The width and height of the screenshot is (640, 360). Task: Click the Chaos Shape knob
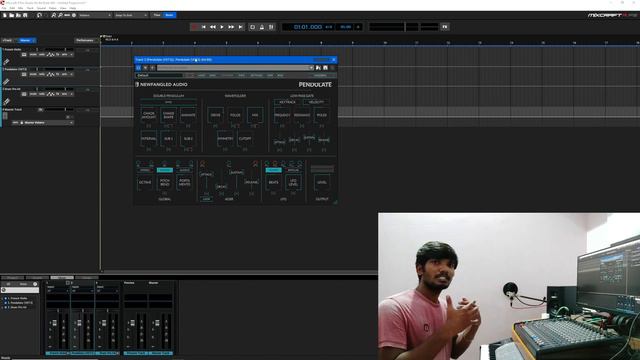[x=168, y=115]
